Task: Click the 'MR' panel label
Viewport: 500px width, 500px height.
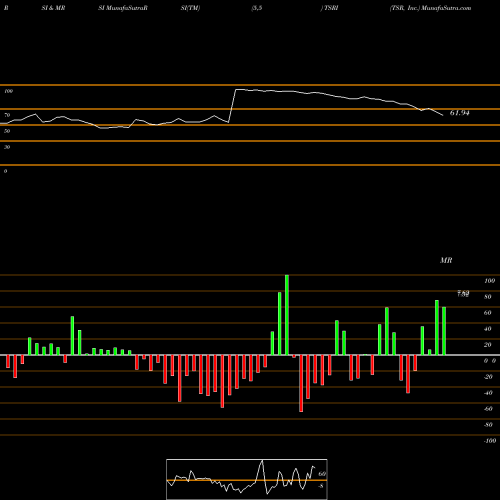Action: pos(446,260)
